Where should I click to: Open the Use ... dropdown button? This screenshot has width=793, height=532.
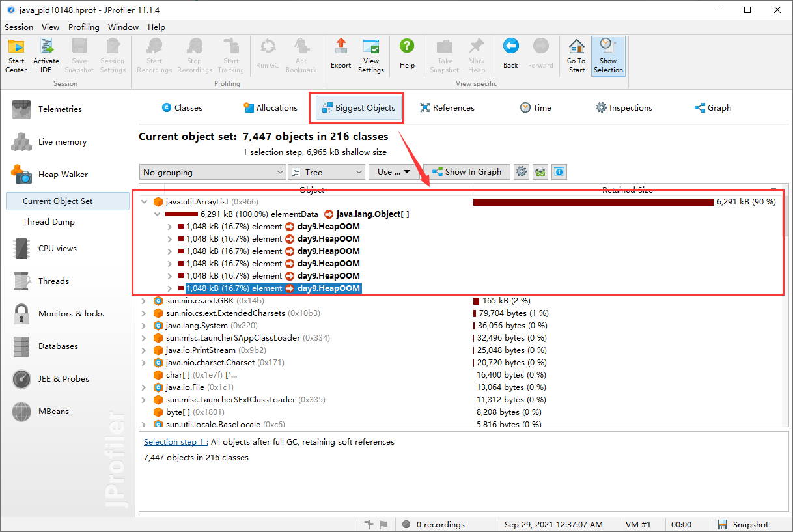click(x=394, y=172)
